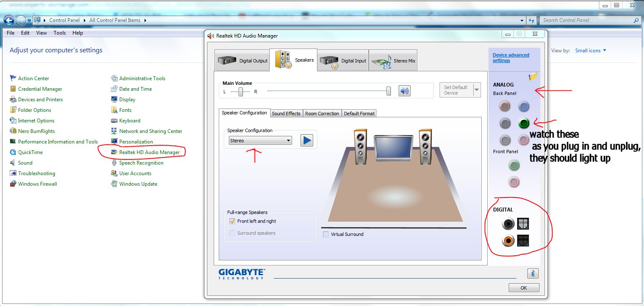Viewport: 644px width, 306px height.
Task: Open the Stereo speaker configuration dropdown
Action: click(x=260, y=141)
